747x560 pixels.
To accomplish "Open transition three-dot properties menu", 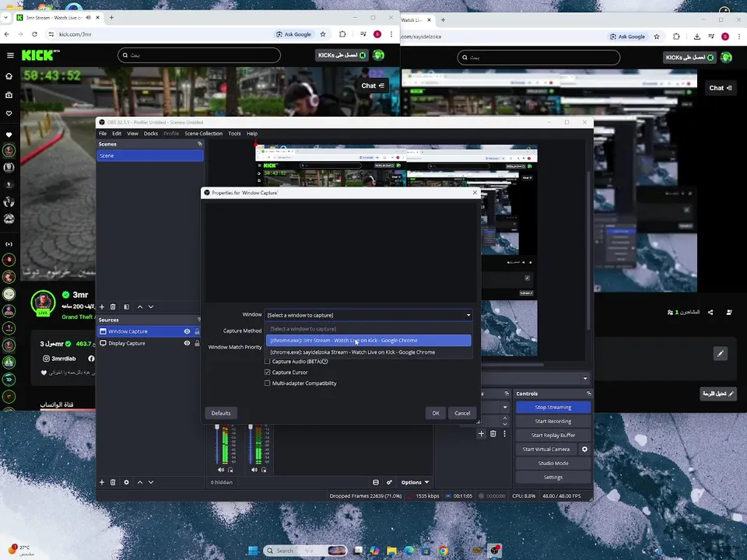I will pyautogui.click(x=504, y=433).
